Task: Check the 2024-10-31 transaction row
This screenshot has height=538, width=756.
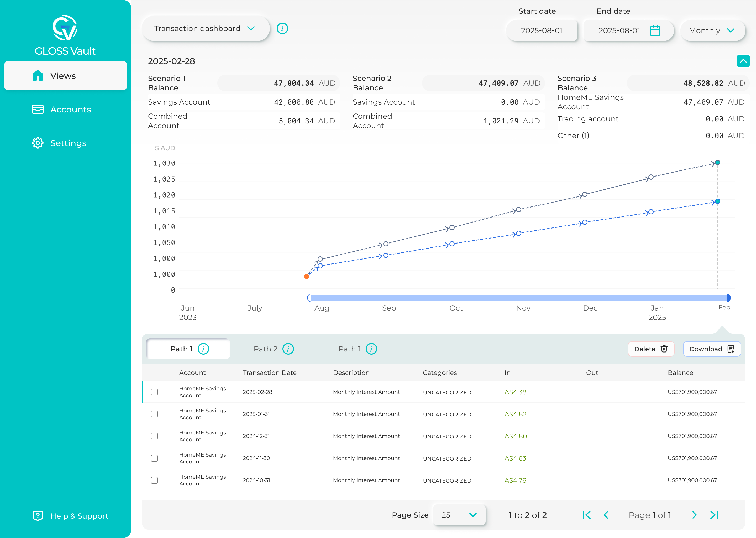Action: [154, 480]
